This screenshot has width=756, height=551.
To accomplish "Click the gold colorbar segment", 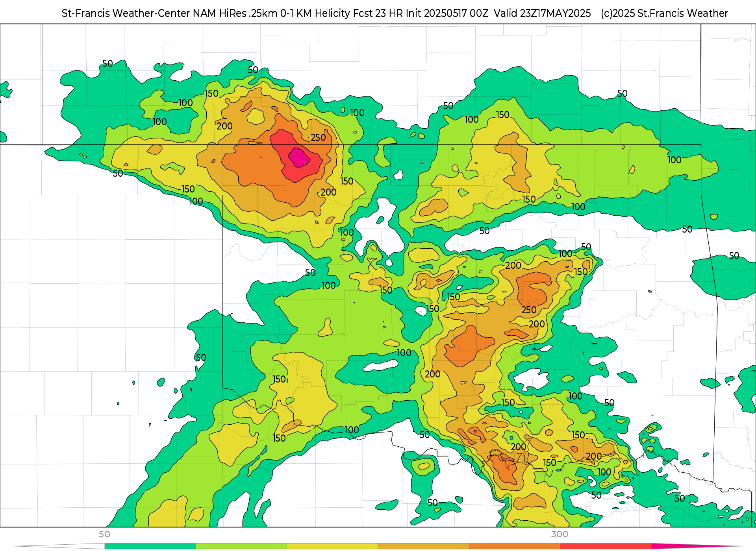I will click(x=423, y=546).
